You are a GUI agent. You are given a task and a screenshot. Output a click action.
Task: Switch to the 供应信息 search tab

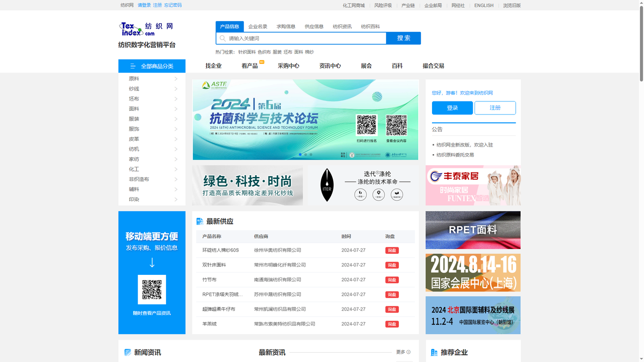(314, 26)
